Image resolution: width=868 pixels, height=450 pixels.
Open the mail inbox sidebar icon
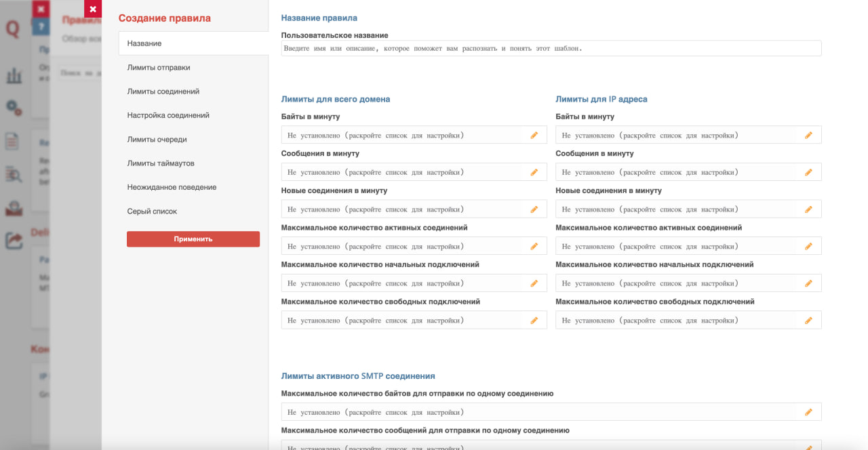click(x=14, y=207)
